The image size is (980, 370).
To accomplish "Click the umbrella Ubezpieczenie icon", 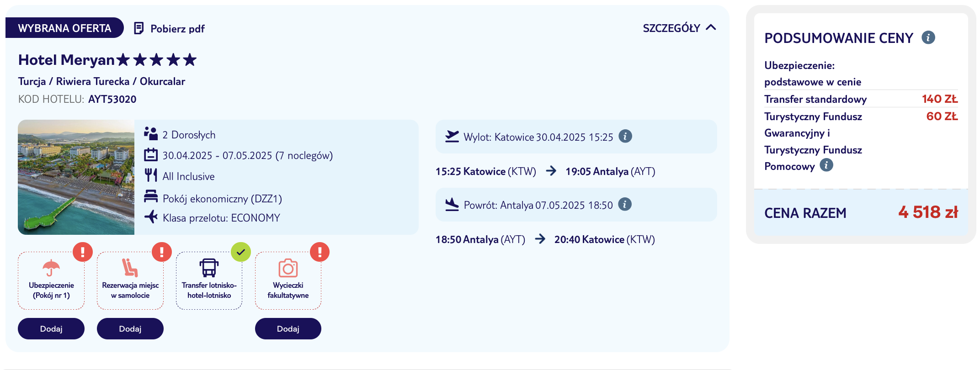I will [x=51, y=268].
